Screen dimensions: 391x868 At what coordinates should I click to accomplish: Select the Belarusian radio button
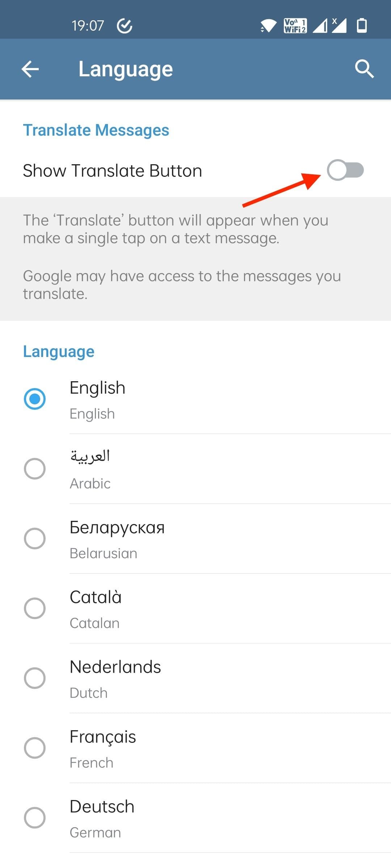click(x=35, y=539)
